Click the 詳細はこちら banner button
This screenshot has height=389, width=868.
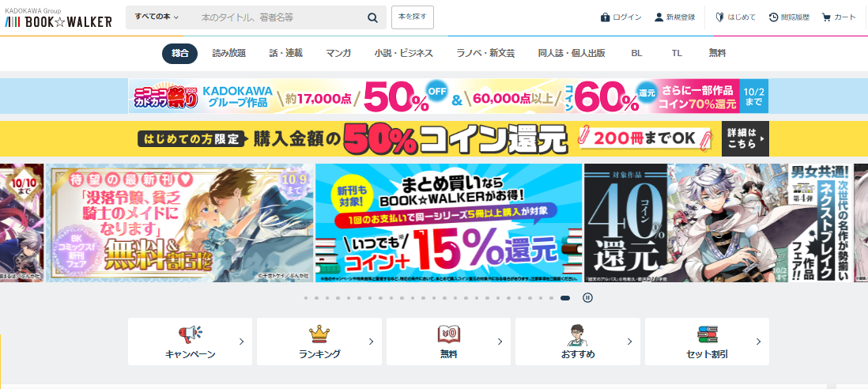point(745,139)
